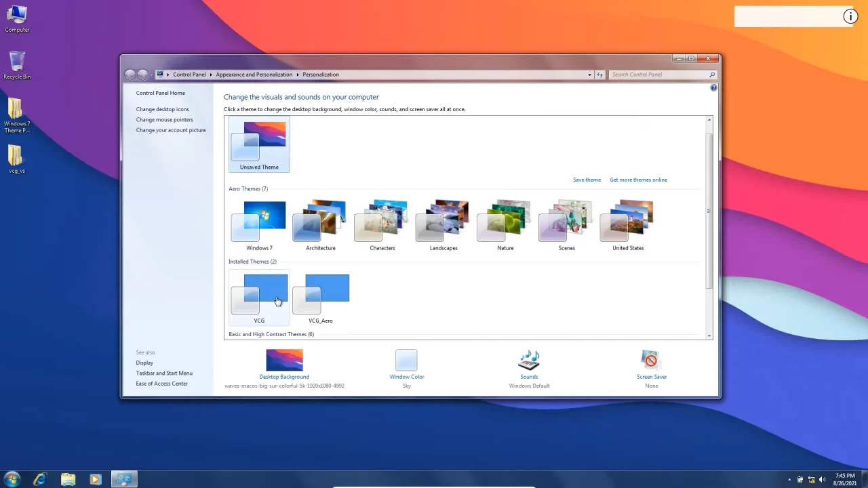Open Ease of Access Center link
Screen dimensions: 868x488
[x=161, y=384]
